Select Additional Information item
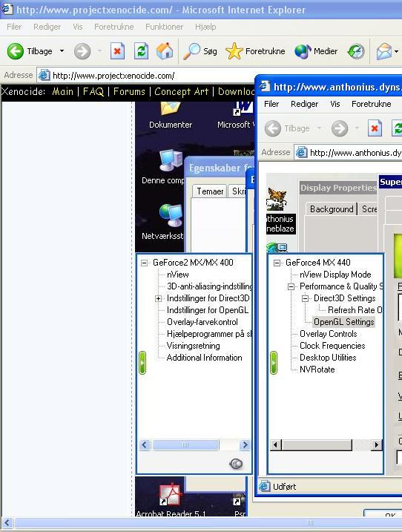 205,358
